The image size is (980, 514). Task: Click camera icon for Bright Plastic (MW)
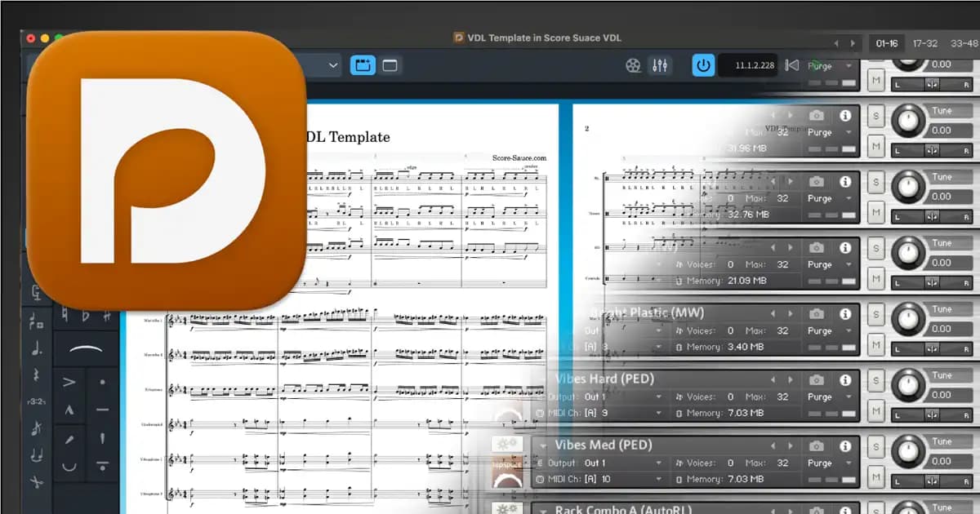(816, 313)
